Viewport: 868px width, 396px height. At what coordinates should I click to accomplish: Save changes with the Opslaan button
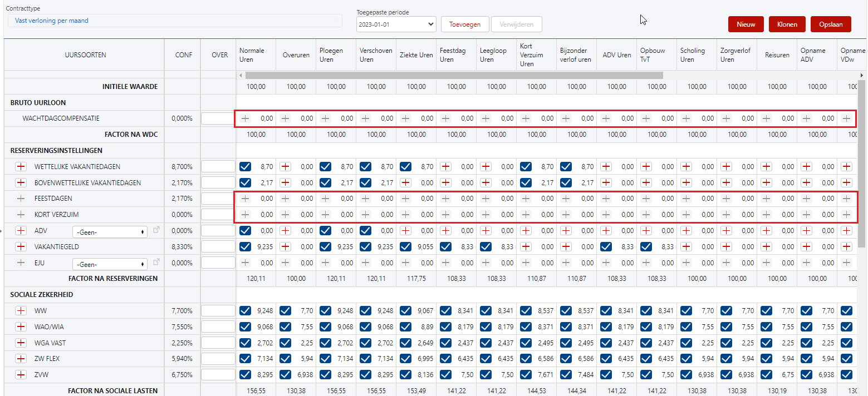(831, 24)
